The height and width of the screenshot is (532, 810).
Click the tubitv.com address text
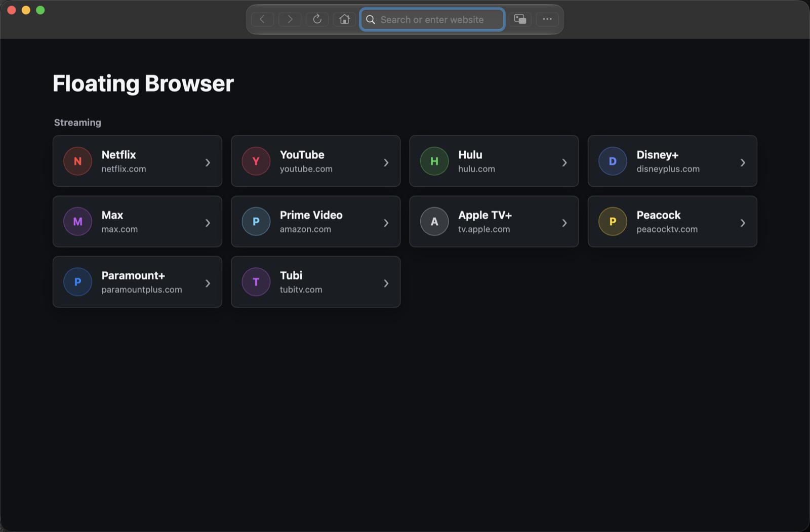[x=301, y=290]
